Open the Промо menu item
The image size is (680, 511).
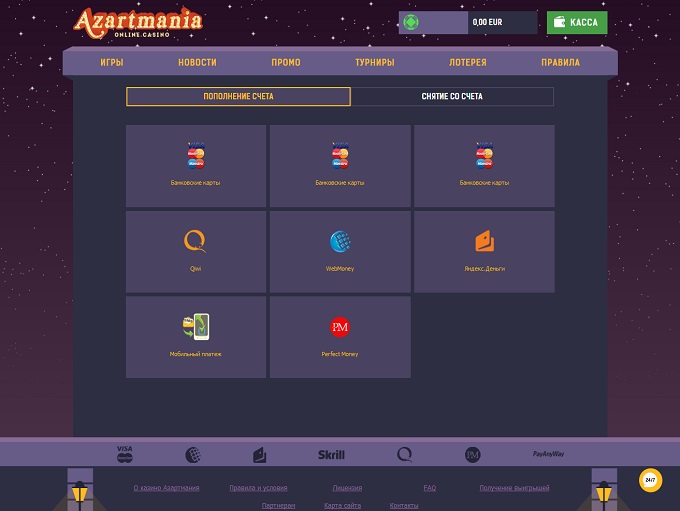coord(286,62)
